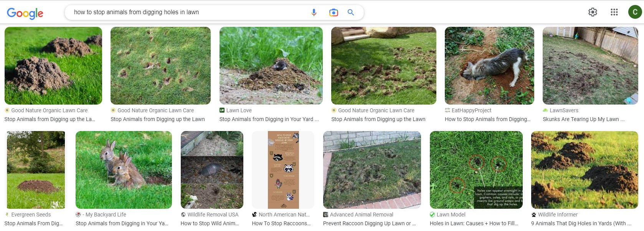
Task: Click the Lawn Model favicon icon
Action: (x=432, y=215)
